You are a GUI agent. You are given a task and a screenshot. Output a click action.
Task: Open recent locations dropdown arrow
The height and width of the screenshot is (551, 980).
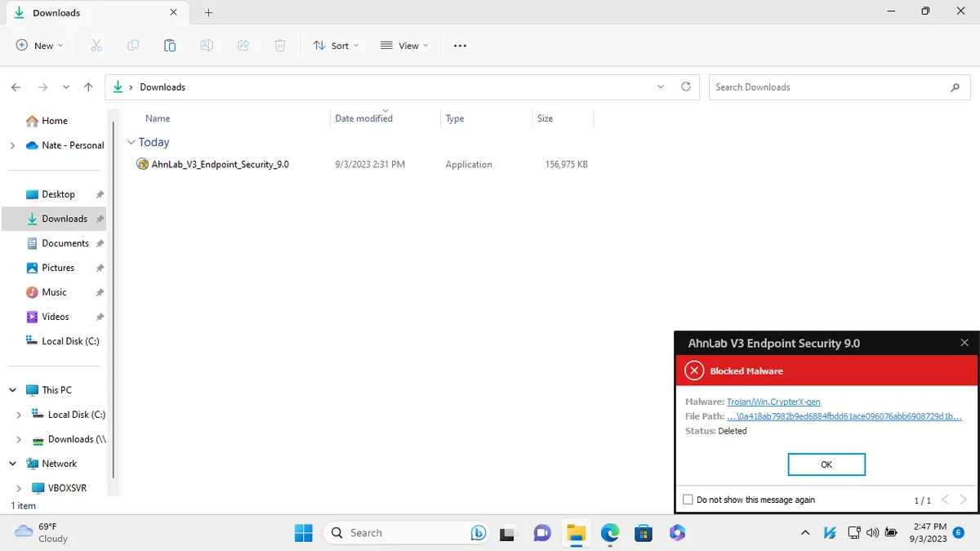coord(66,87)
